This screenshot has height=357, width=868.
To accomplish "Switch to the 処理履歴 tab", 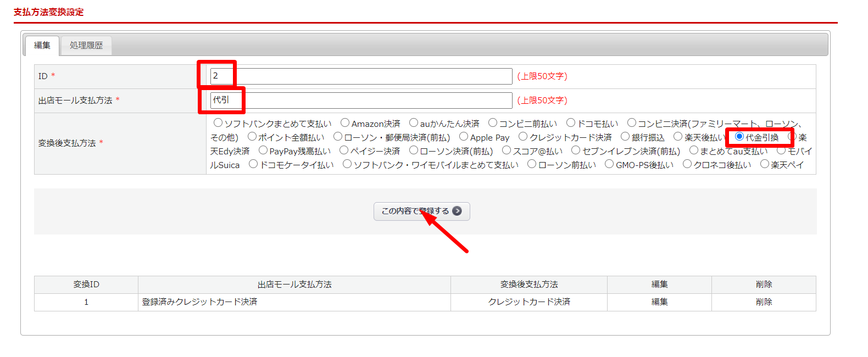I will coord(86,46).
